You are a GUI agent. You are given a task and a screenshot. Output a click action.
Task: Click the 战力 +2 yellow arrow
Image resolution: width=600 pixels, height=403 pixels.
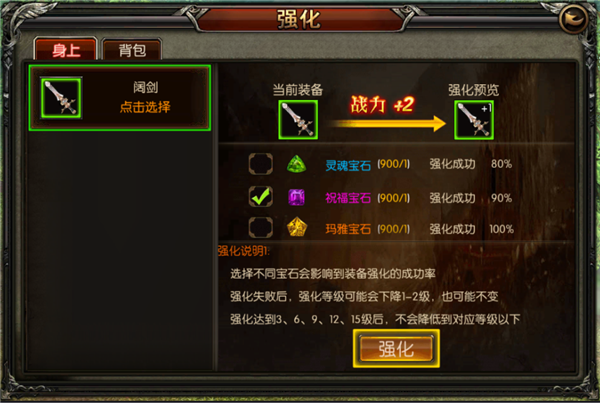click(x=387, y=124)
